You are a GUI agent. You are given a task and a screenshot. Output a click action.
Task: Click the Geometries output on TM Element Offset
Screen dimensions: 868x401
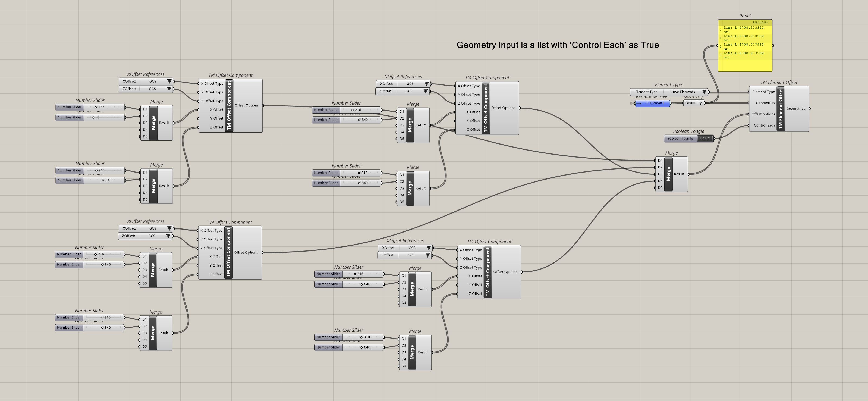[x=795, y=109]
